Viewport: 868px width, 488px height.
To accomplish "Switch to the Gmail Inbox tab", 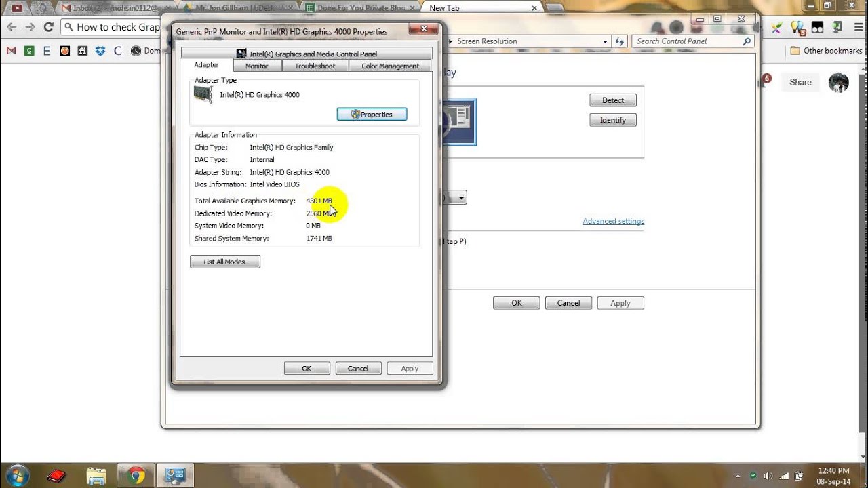I will [x=115, y=8].
